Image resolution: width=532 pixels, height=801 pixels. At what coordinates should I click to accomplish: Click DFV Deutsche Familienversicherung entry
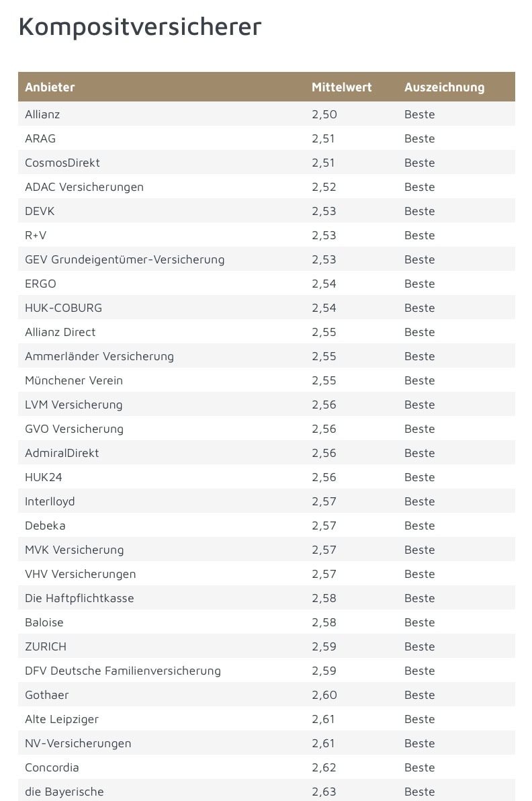(x=122, y=671)
